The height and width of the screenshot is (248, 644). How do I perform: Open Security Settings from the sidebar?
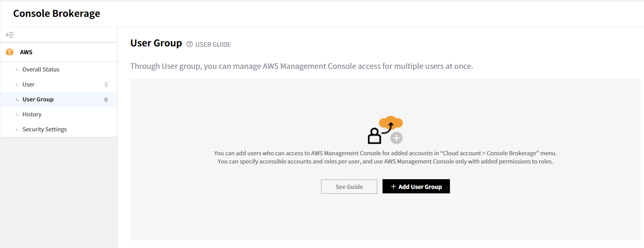pos(45,129)
